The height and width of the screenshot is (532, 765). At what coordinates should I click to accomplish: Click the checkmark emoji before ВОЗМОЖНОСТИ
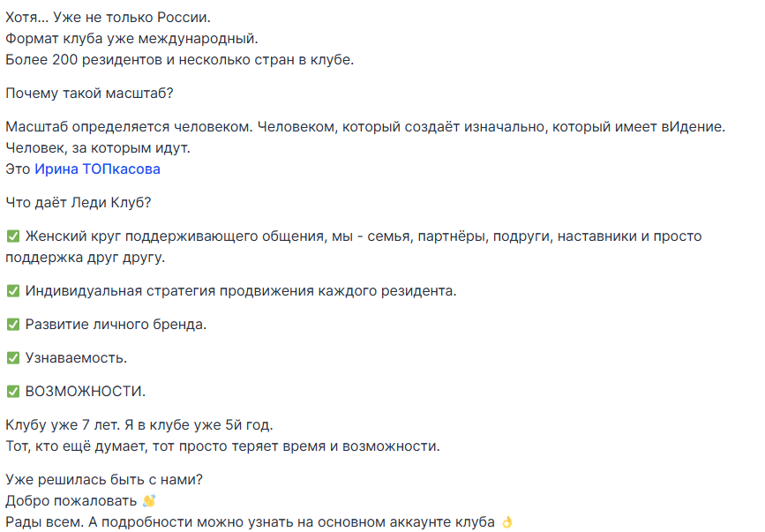pos(13,391)
